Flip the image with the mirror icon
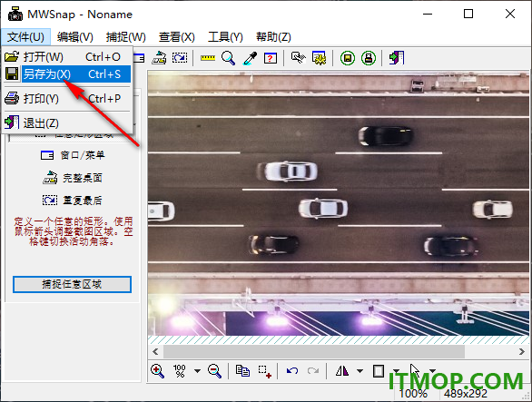The height and width of the screenshot is (402, 532). click(342, 371)
